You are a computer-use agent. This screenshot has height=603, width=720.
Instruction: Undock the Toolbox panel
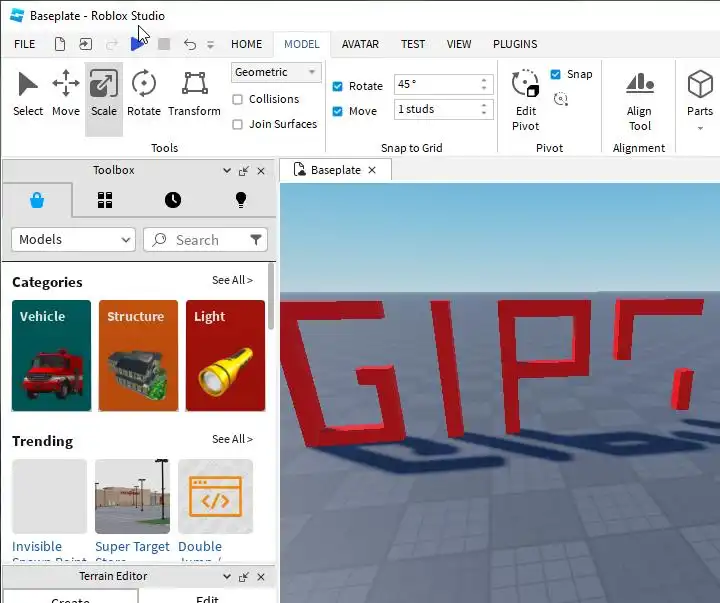(x=244, y=171)
